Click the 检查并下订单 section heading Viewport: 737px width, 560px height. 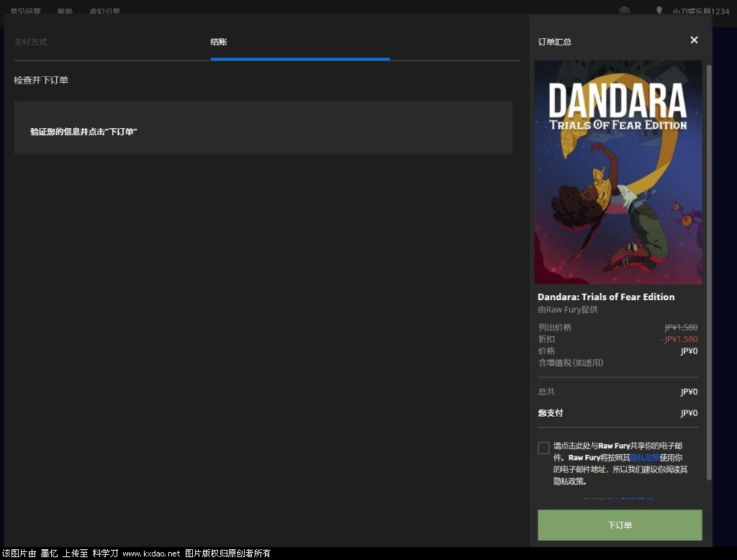coord(41,81)
